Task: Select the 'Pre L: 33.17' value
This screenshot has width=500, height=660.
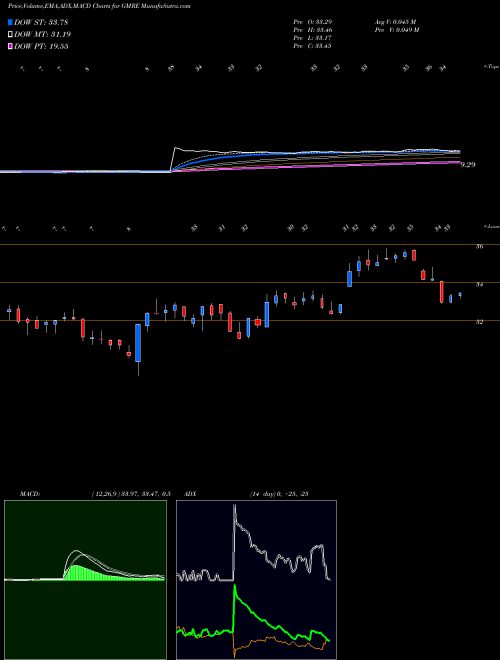Action: click(312, 38)
